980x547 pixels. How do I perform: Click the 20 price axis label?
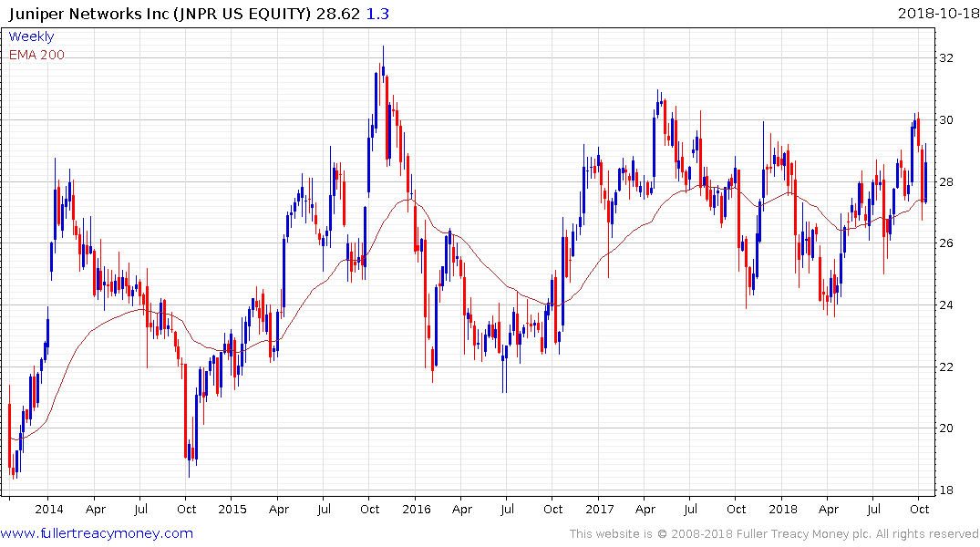pyautogui.click(x=946, y=428)
